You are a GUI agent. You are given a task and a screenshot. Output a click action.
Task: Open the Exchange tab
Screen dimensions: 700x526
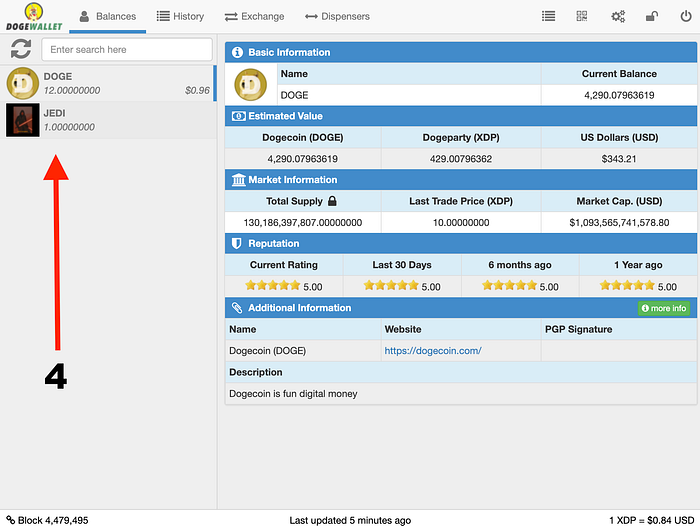pos(254,17)
